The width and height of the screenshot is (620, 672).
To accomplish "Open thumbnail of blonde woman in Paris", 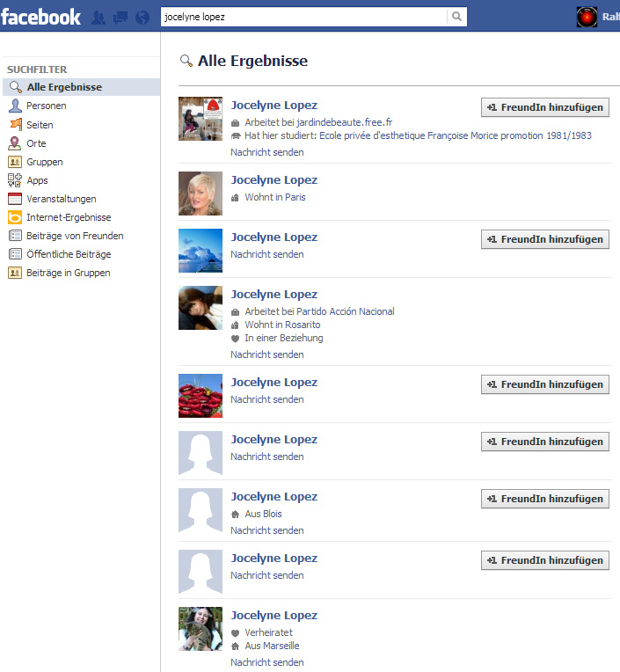I will pos(201,194).
